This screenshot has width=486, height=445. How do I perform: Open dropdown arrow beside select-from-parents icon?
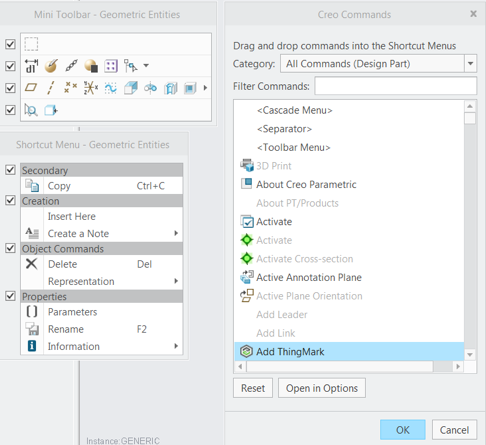(146, 66)
